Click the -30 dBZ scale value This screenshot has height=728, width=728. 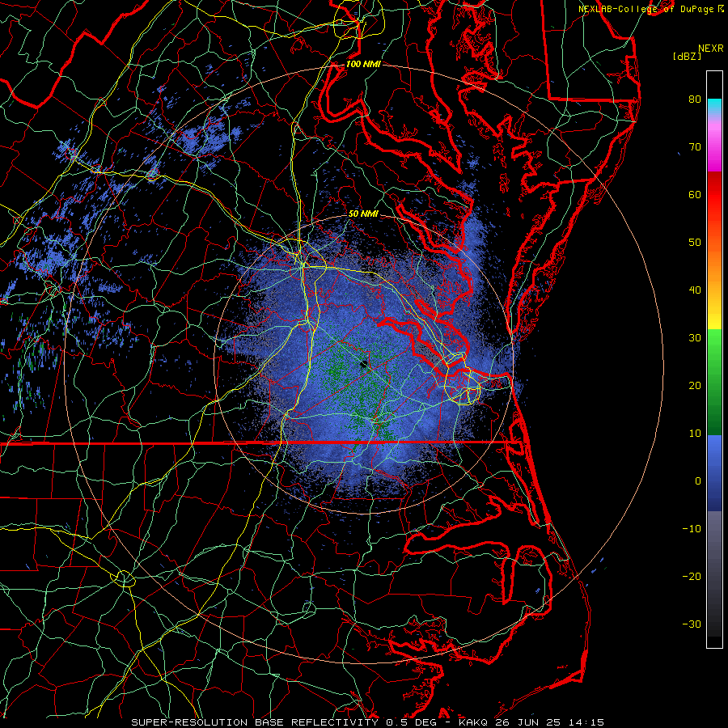tap(692, 624)
